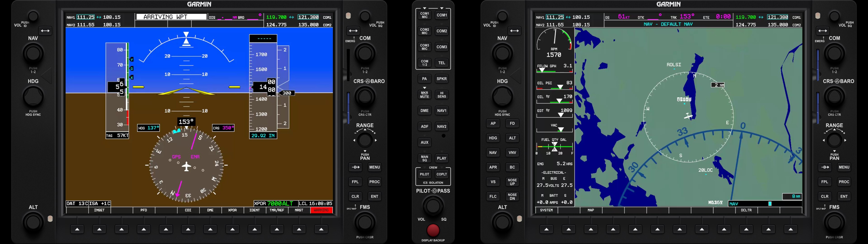868x244 pixels.
Task: Click triangle softkey below DME on PFD
Action: (x=210, y=230)
